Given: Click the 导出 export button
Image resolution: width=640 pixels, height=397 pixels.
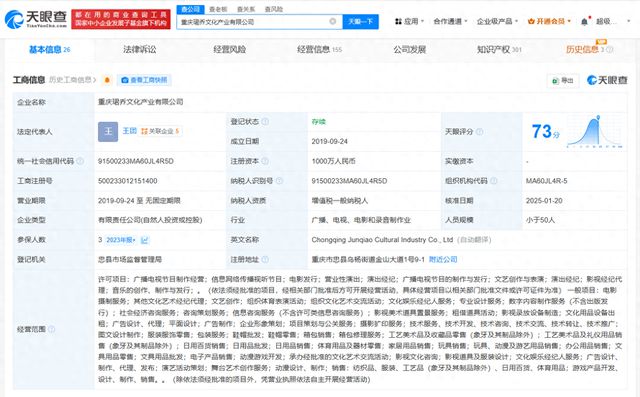Looking at the screenshot, I should (562, 80).
